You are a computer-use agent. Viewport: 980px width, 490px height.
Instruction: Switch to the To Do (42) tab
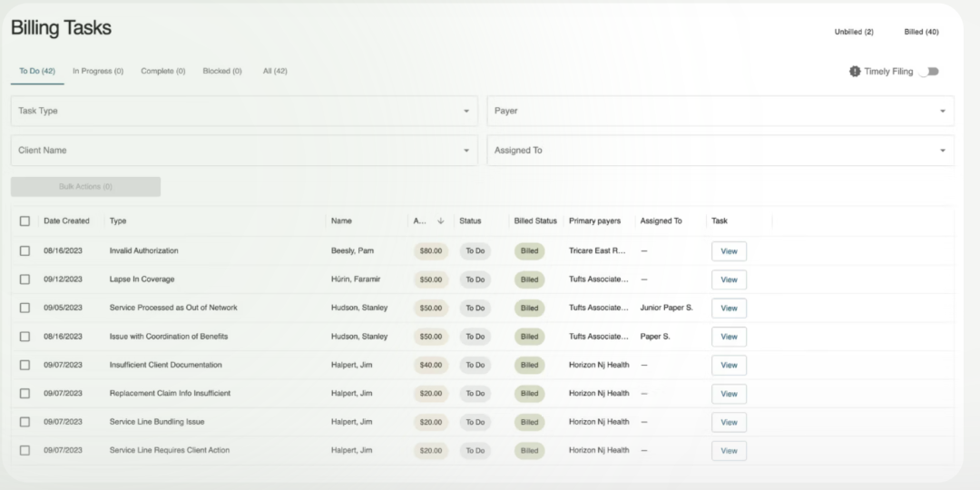[x=37, y=72]
